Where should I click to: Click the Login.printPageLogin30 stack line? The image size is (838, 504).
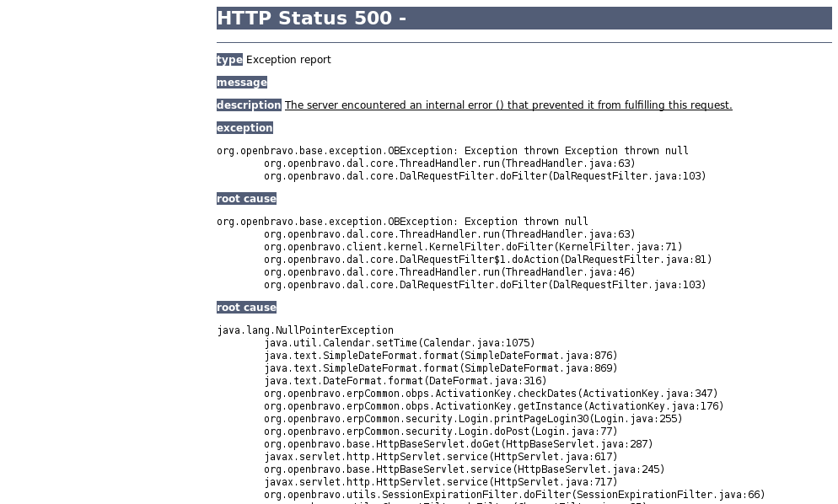(x=473, y=419)
